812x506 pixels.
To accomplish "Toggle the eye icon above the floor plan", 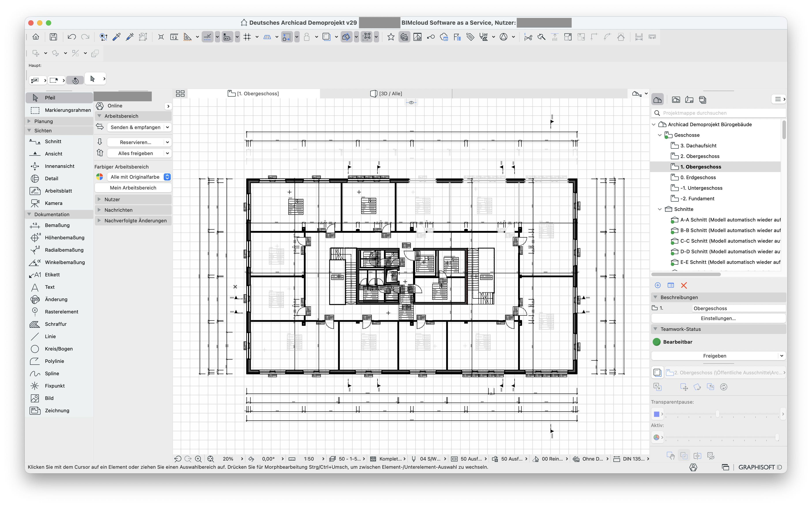I will click(411, 102).
